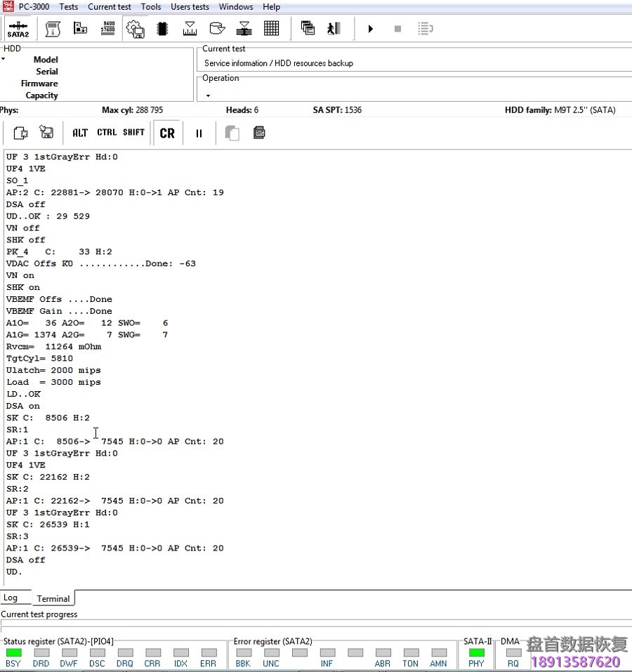Click the cascading windows toolbar icon
The height and width of the screenshot is (672, 632).
pyautogui.click(x=308, y=29)
